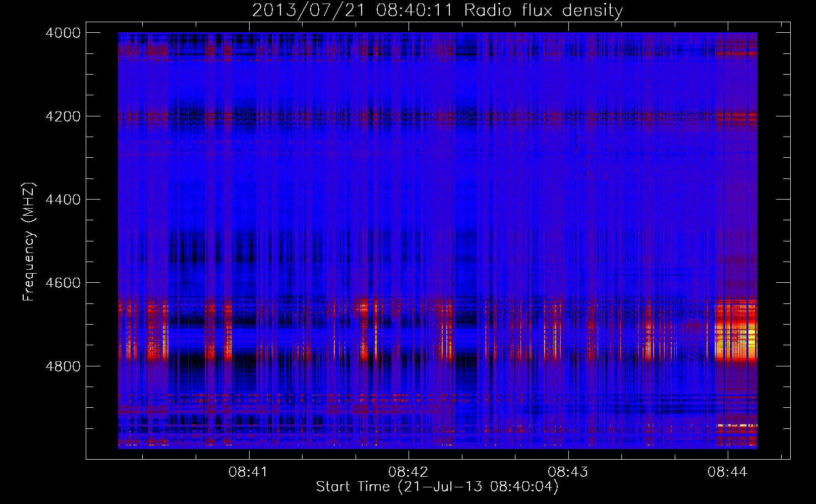816x504 pixels.
Task: Click the plot title '2013/07/21 08:40:11 Radio flux density'
Action: [437, 11]
